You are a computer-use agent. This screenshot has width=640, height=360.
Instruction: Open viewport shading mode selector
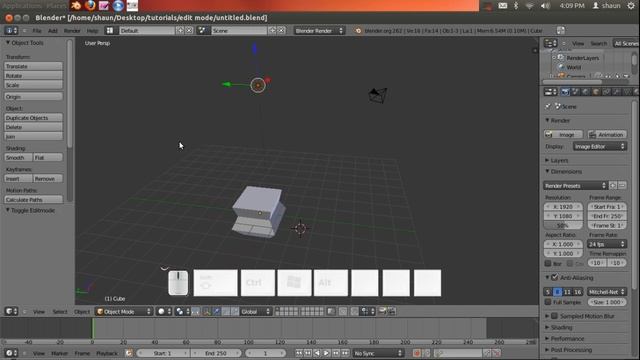pos(164,311)
